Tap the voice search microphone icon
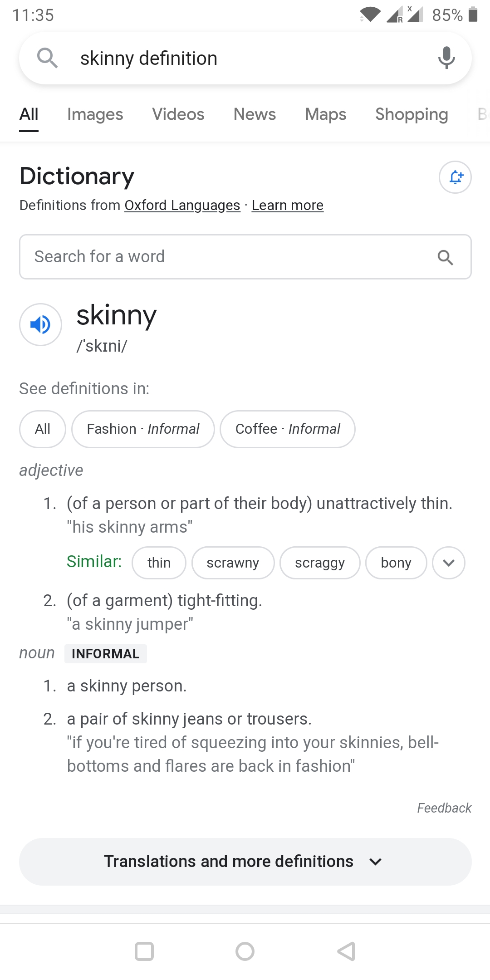490x980 pixels. pos(446,58)
